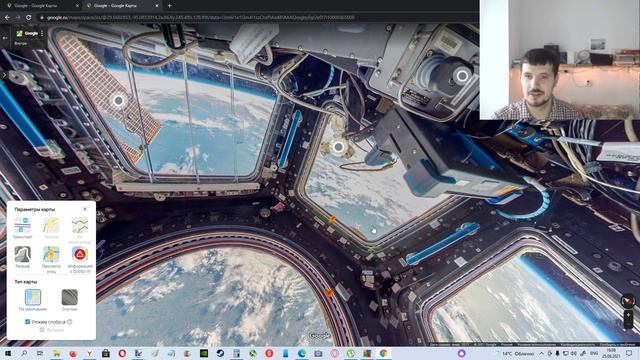
Task: Open the Windows notification center
Action: (629, 353)
